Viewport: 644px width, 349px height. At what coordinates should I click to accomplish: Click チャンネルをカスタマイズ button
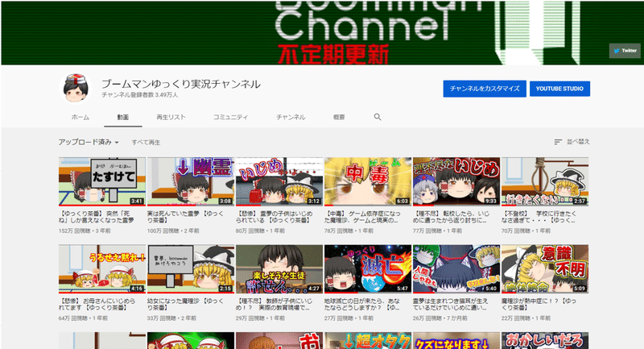pyautogui.click(x=485, y=89)
